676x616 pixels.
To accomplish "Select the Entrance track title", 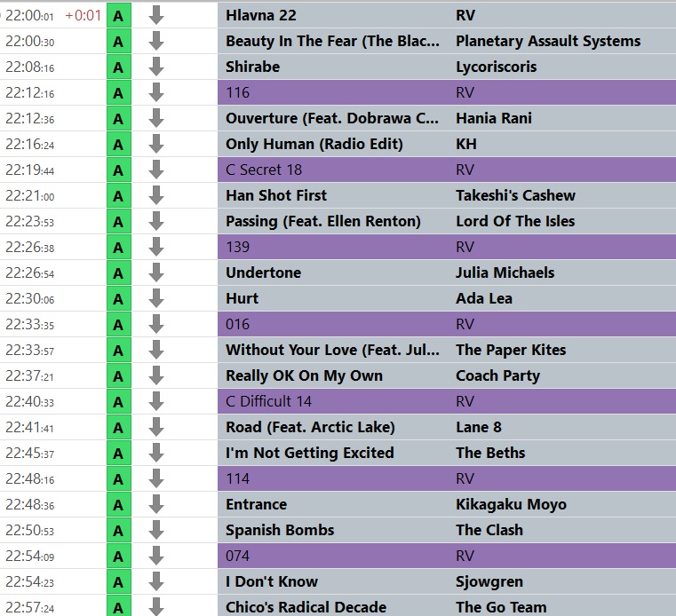I will click(256, 504).
